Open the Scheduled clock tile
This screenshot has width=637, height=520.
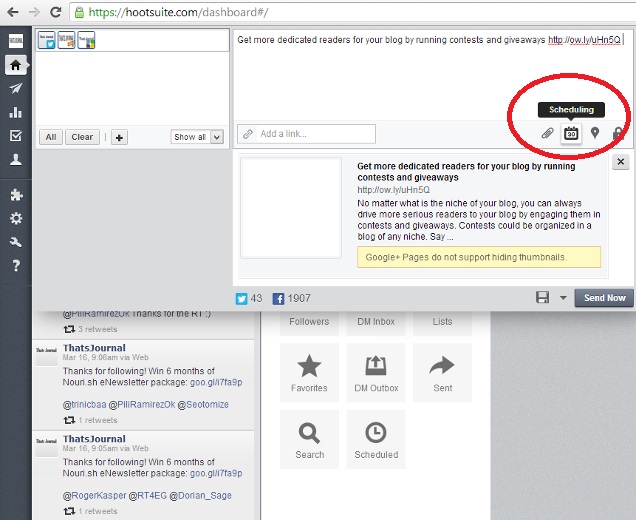click(x=376, y=439)
